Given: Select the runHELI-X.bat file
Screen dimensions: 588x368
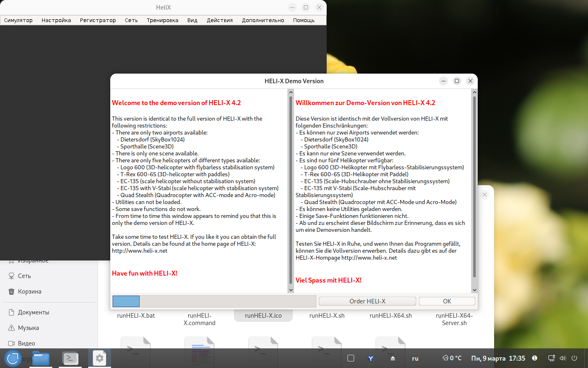Looking at the screenshot, I should coord(136,316).
